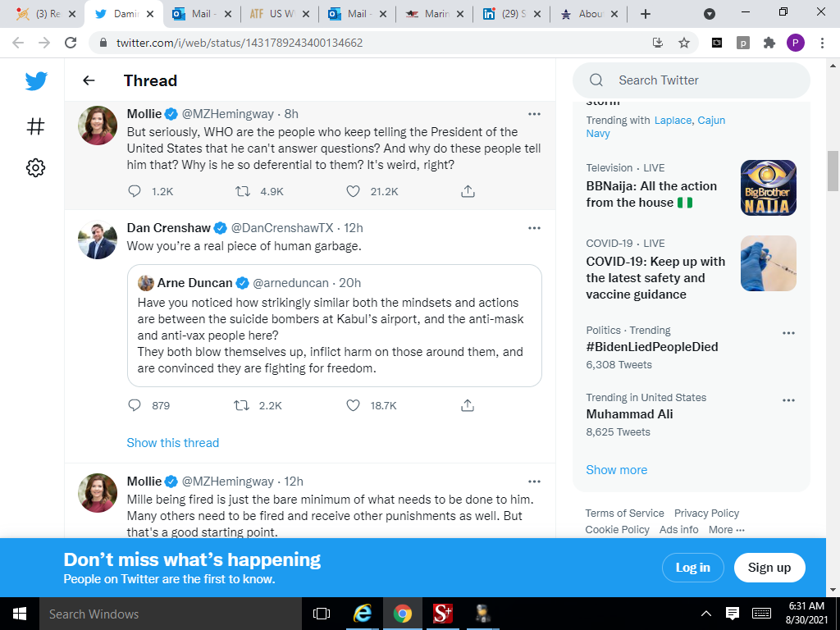This screenshot has height=630, width=840.
Task: Click the Twitter bird home logo
Action: click(36, 81)
